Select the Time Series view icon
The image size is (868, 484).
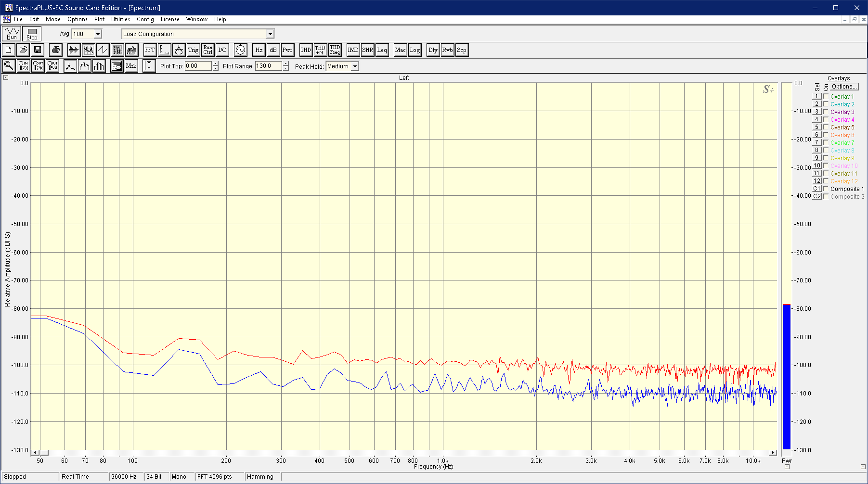74,50
